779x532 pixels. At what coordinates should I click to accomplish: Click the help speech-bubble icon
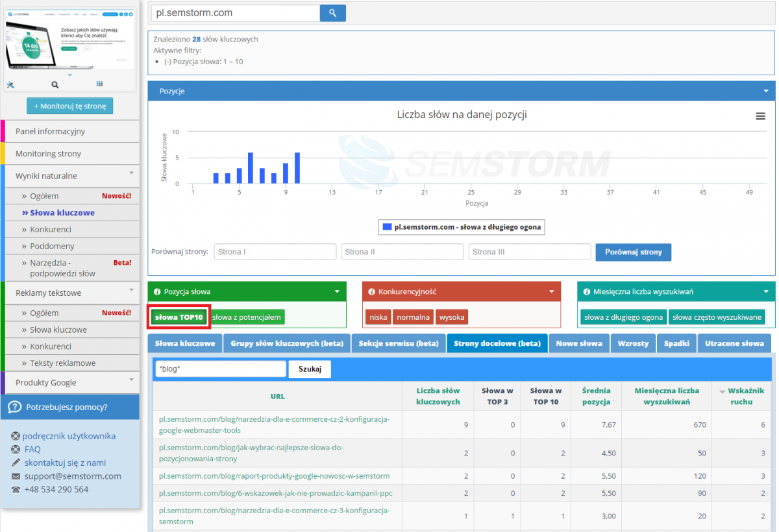(14, 407)
